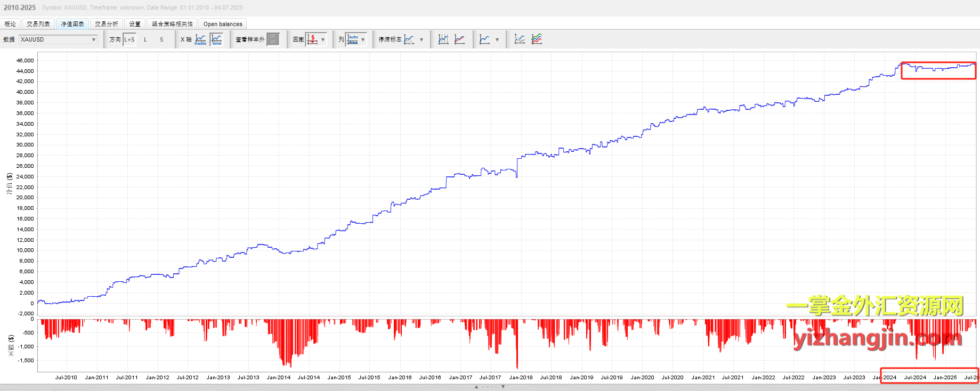The width and height of the screenshot is (980, 391).
Task: Click the blue-red line chart icon
Action: pos(459,39)
